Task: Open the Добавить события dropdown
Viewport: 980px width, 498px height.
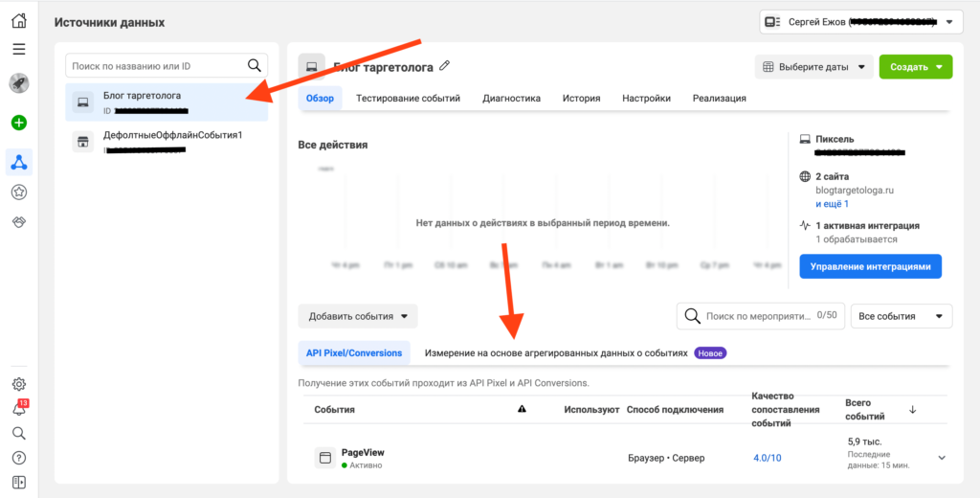Action: coord(357,316)
